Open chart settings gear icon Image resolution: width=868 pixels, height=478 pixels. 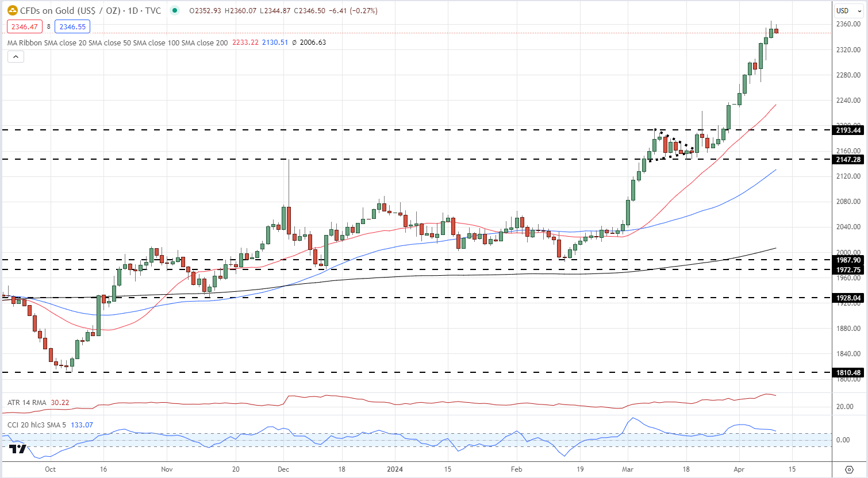tap(850, 469)
